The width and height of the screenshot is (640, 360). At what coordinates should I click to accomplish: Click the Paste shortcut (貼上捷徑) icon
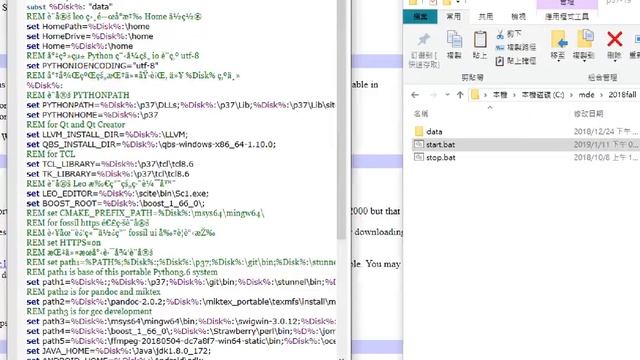[500, 61]
